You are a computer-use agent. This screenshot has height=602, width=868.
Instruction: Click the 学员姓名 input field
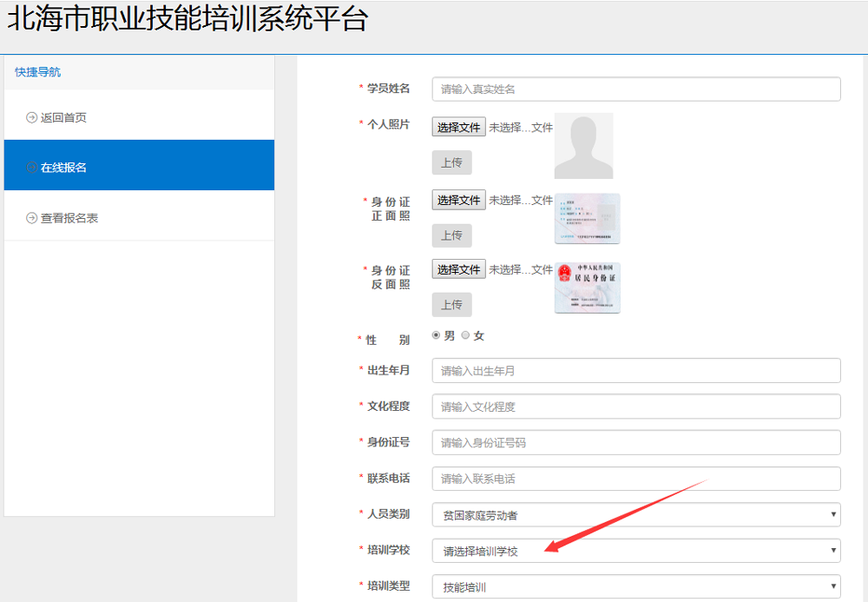pos(636,89)
